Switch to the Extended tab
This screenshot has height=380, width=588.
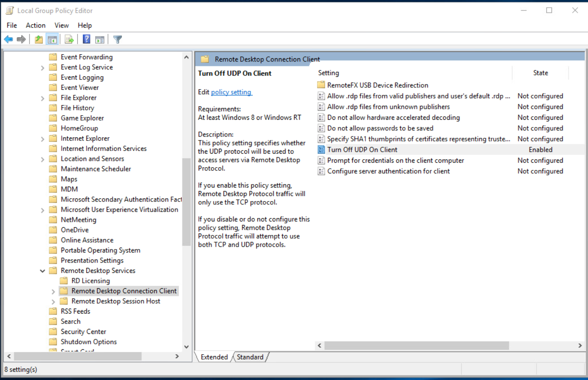tap(214, 357)
